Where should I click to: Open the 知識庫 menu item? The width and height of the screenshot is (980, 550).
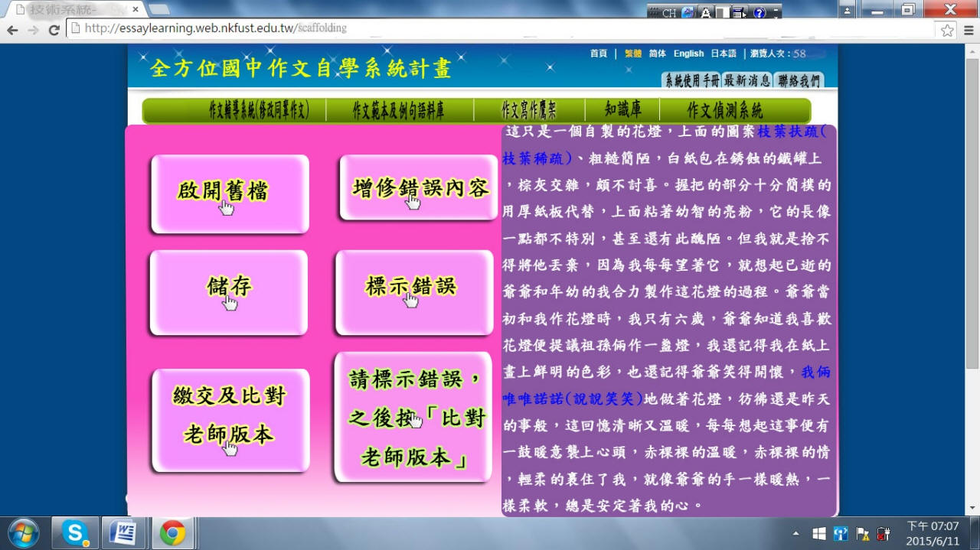622,110
